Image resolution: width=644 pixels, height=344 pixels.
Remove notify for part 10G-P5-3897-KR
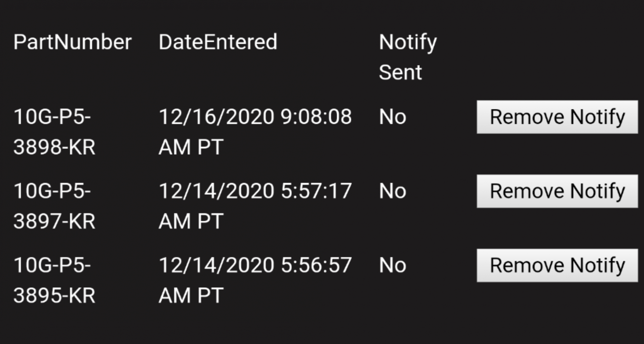click(557, 191)
